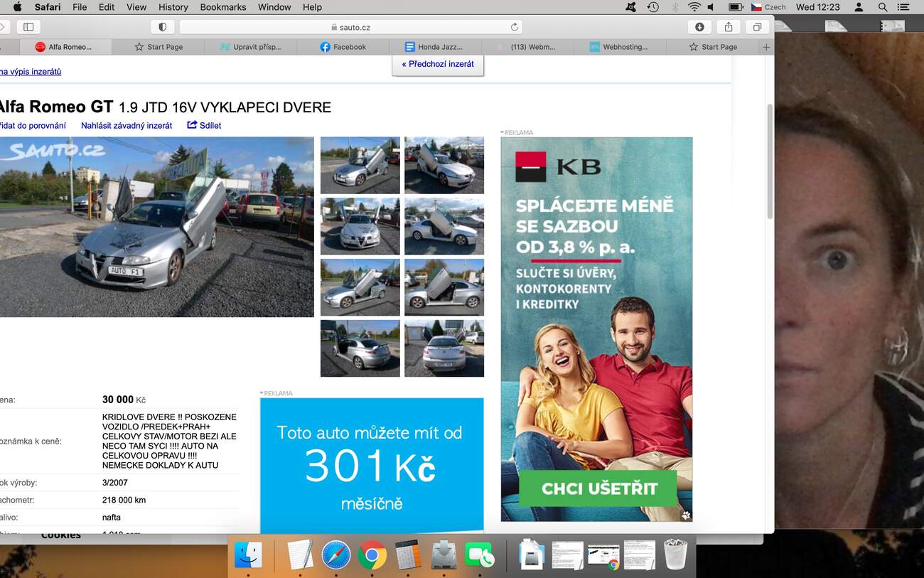Screen dimensions: 924x578
Task: Click the Share toolbar icon in Safari
Action: coord(729,27)
